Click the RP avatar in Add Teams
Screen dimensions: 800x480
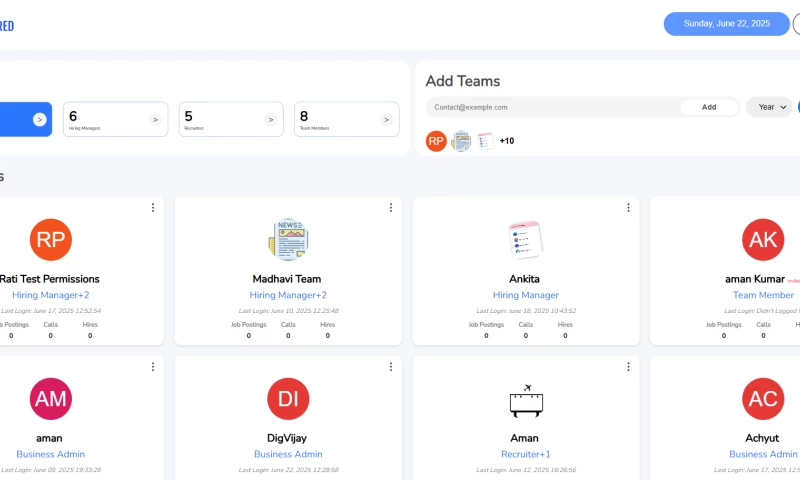pyautogui.click(x=436, y=141)
